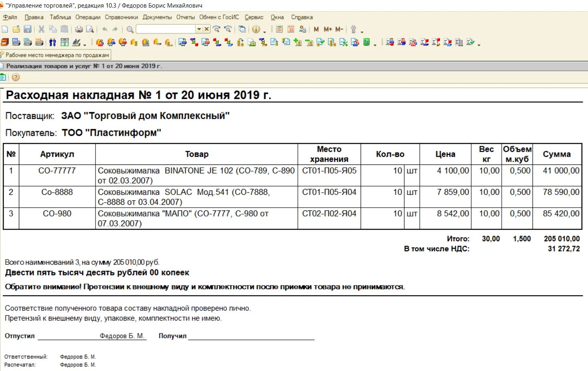Screen dimensions: 588x371
Task: Click the magnifier Find icon
Action: pyautogui.click(x=130, y=30)
